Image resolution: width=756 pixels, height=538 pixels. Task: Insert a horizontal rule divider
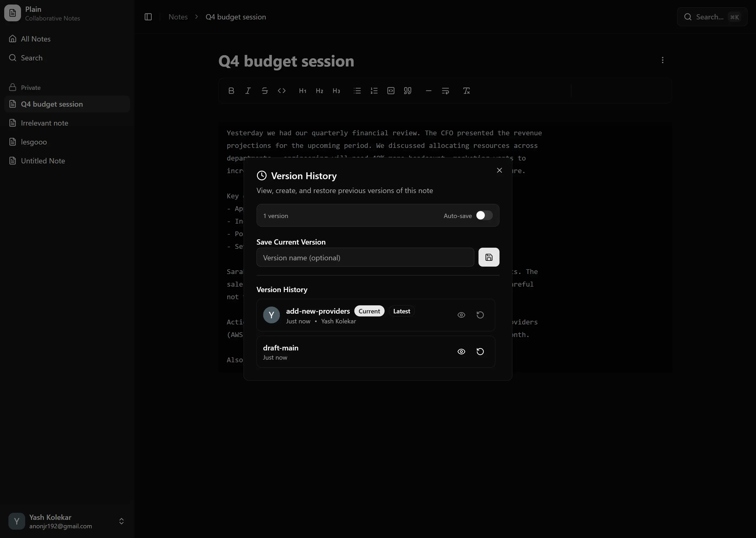pyautogui.click(x=428, y=90)
